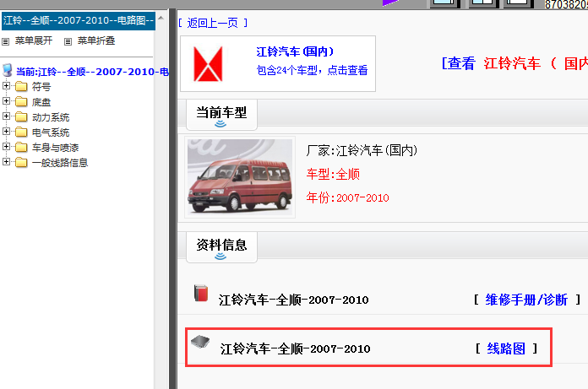Click the 厂家:江铃汽车(国内) text
Screen dimensions: 588x389
362,150
